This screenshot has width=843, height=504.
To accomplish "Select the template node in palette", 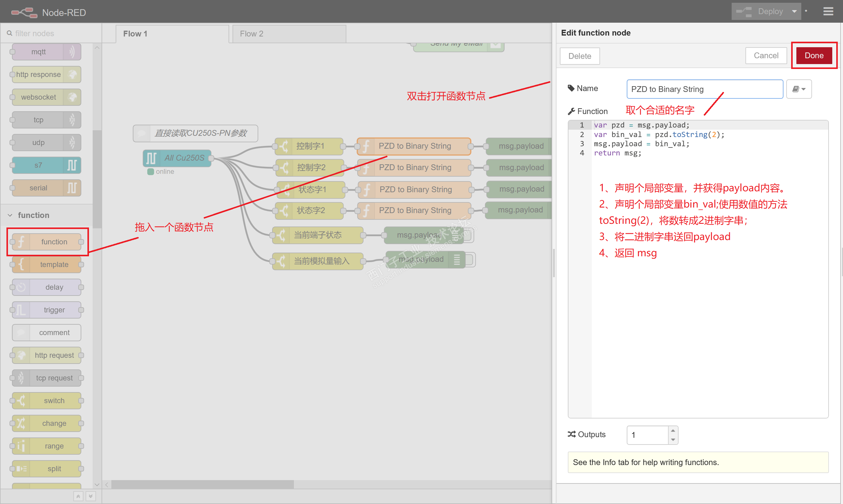I will [x=54, y=265].
